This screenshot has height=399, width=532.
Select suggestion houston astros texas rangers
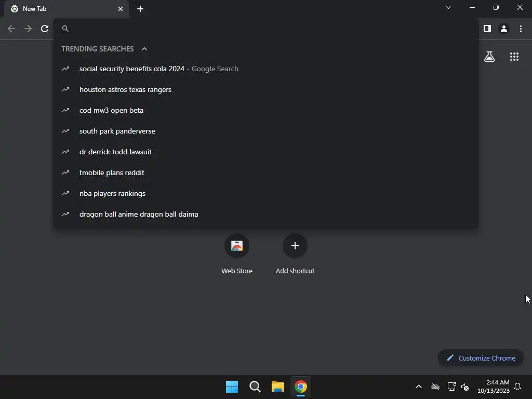tap(266, 89)
